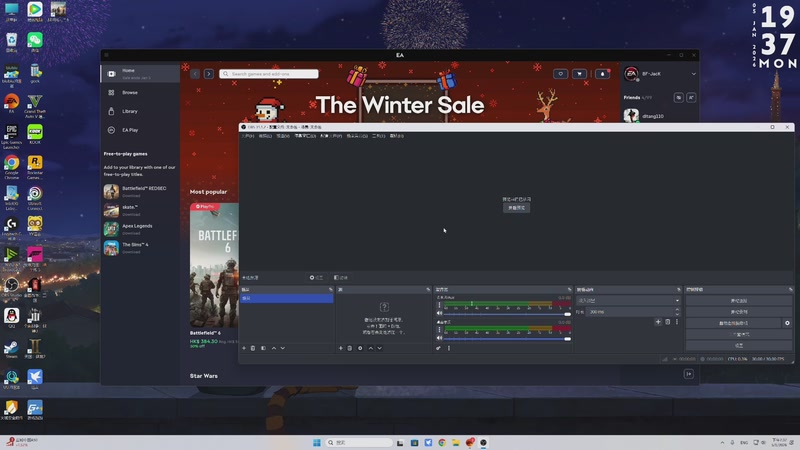Open audio mixer three-dot menu at bottom
The height and width of the screenshot is (450, 800).
[x=449, y=348]
